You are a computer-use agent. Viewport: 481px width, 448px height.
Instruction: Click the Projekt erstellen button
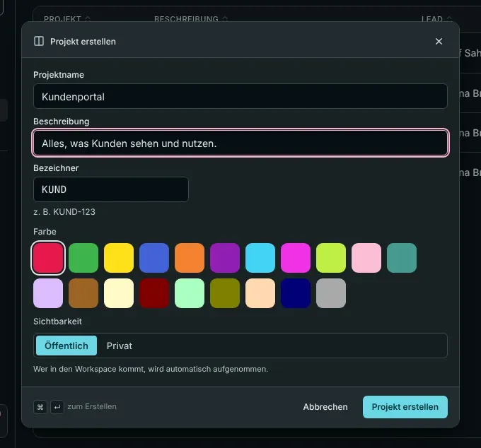coord(405,407)
